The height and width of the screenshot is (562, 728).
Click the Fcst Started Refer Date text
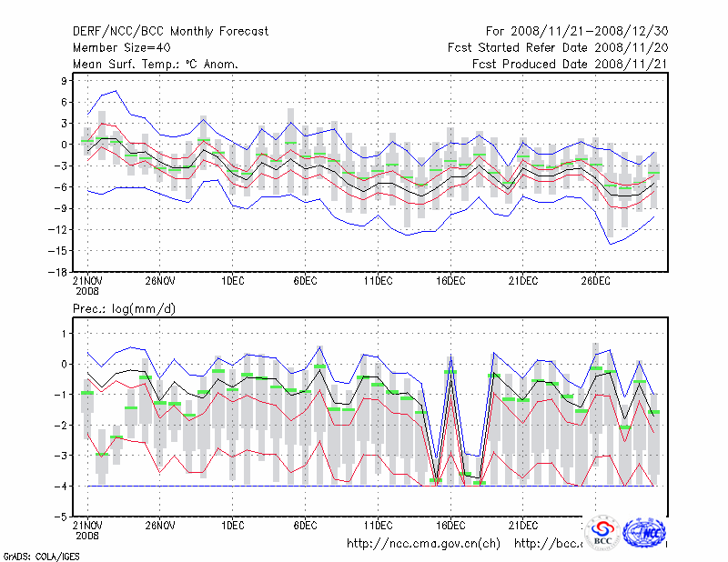(x=558, y=47)
